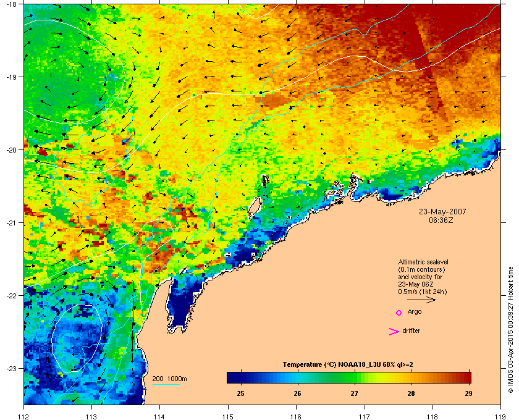The image size is (519, 420).
Task: Click the '0.5m/s (1kt 24h)' legend text
Action: 423,292
